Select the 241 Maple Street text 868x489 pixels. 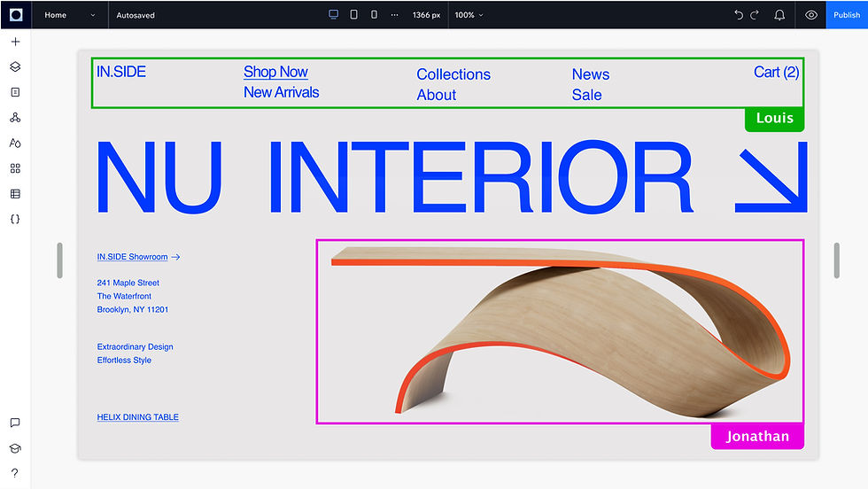128,283
